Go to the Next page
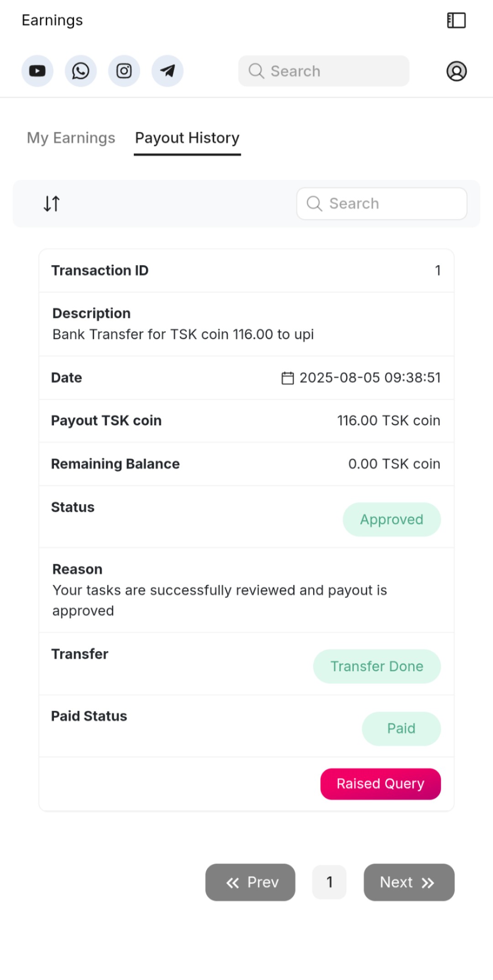The height and width of the screenshot is (980, 493). 409,882
